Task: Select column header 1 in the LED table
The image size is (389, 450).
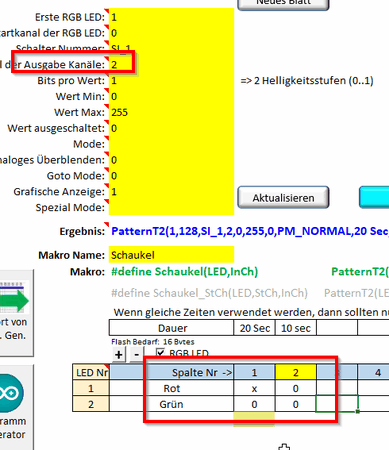Action: point(254,372)
